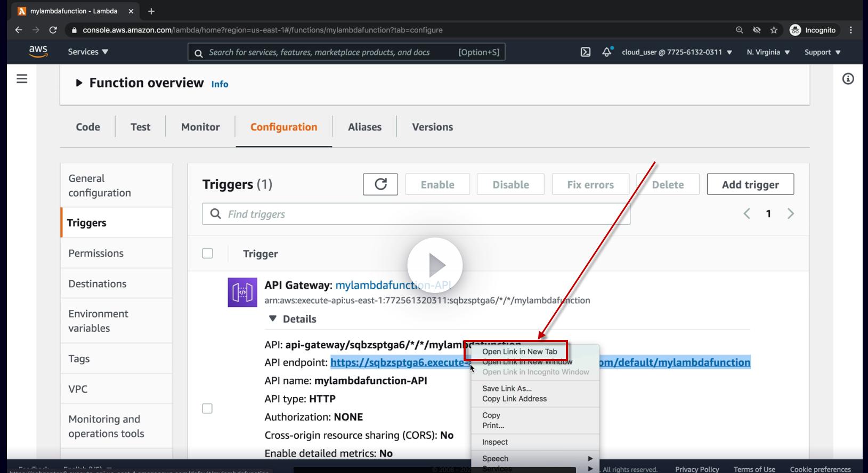Click the Enable button

pos(437,184)
